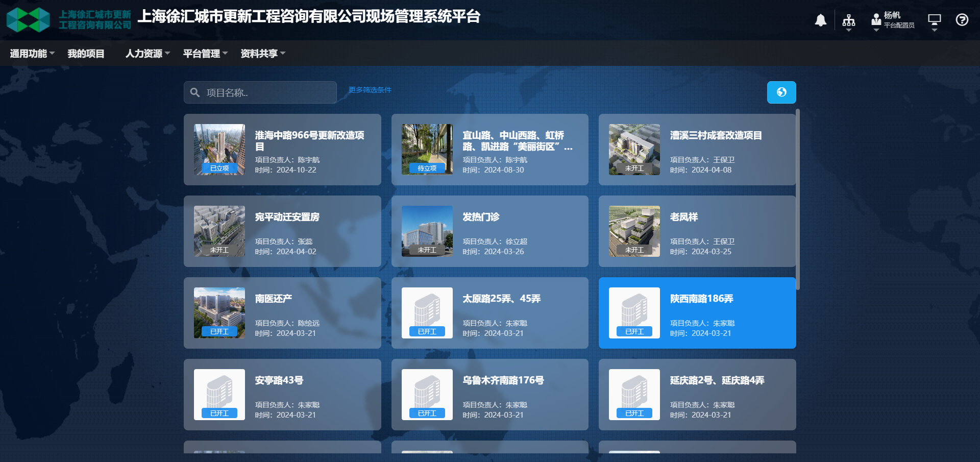Switch to the 我的项目 menu

86,53
